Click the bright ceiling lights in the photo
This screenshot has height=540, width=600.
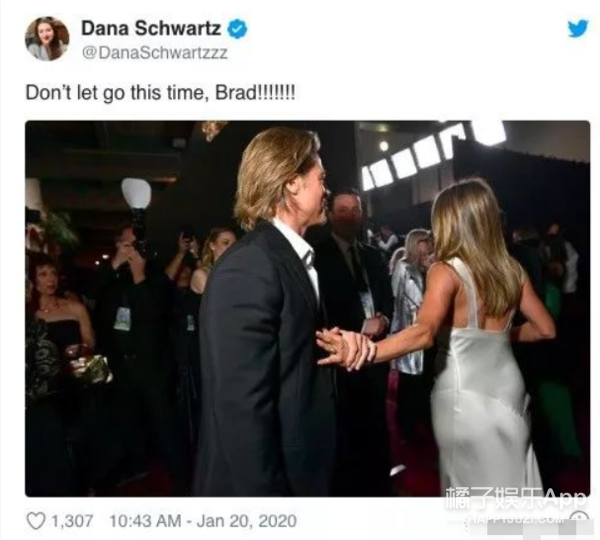[432, 155]
